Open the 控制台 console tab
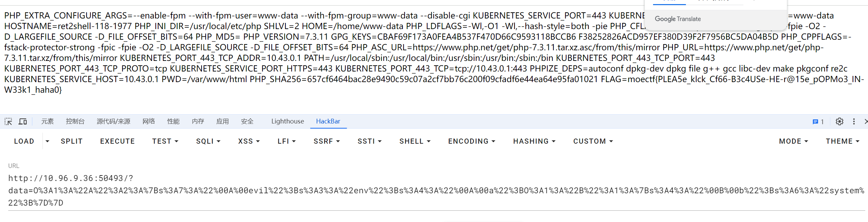This screenshot has height=222, width=868. click(75, 121)
